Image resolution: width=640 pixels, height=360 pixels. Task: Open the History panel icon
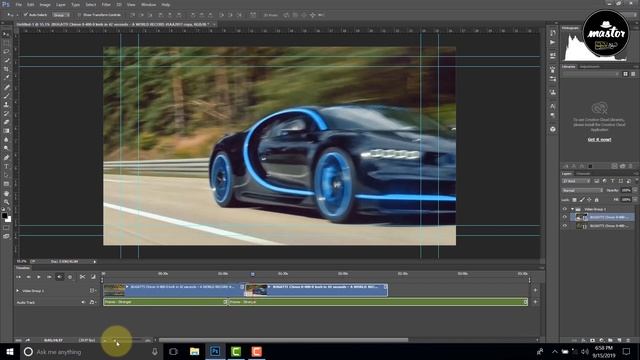pos(553,33)
